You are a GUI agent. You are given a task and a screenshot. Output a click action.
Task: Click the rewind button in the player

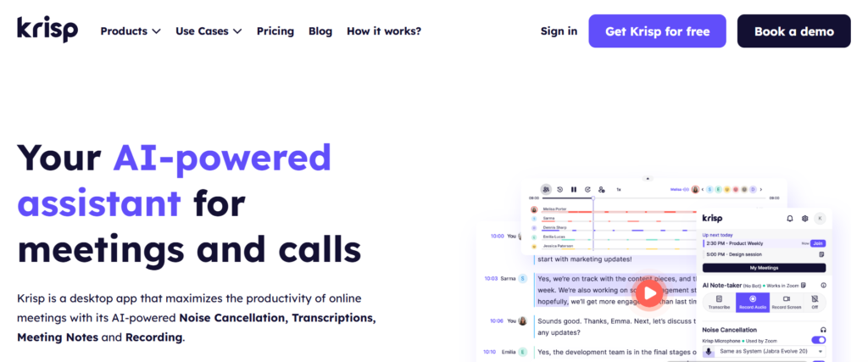pyautogui.click(x=559, y=189)
